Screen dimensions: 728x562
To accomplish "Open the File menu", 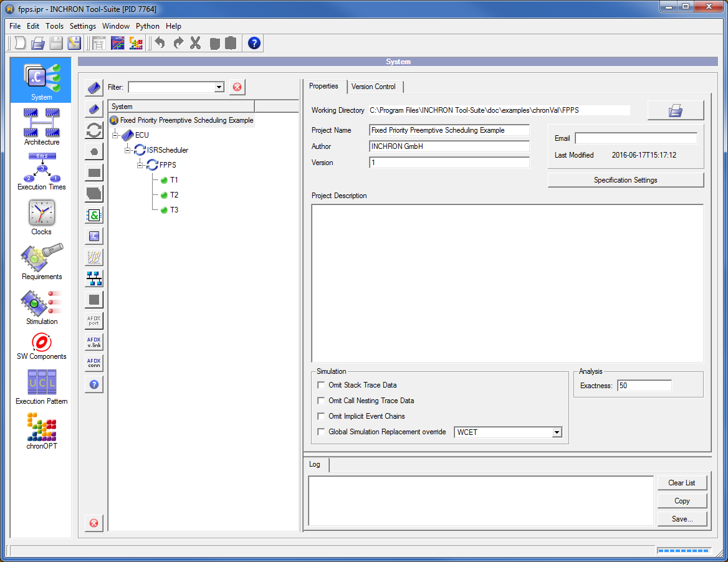I will tap(15, 26).
